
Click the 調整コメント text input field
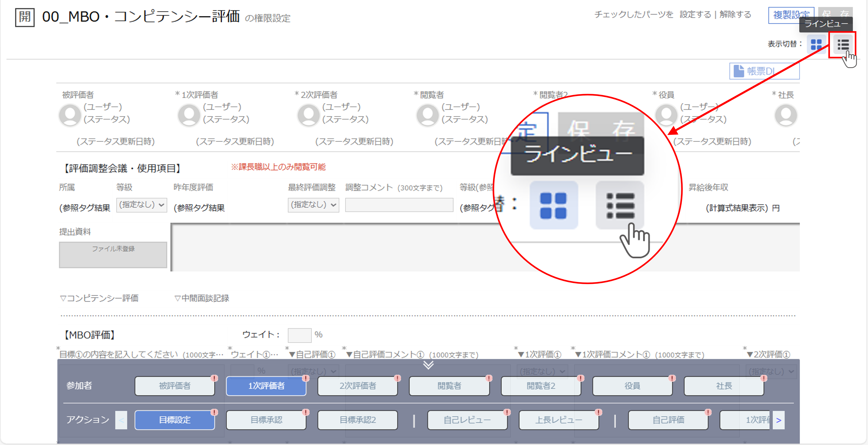(x=399, y=205)
